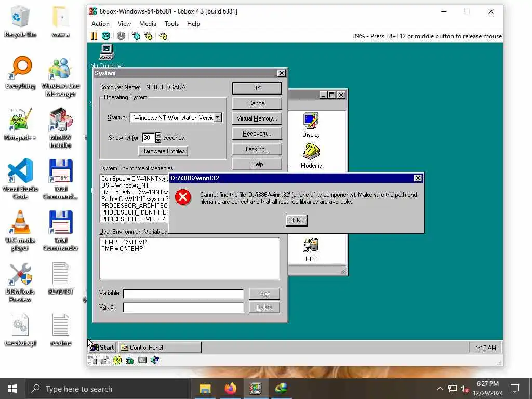Viewport: 532px width, 399px height.
Task: Open MinGW Installer shortcut
Action: [60, 128]
